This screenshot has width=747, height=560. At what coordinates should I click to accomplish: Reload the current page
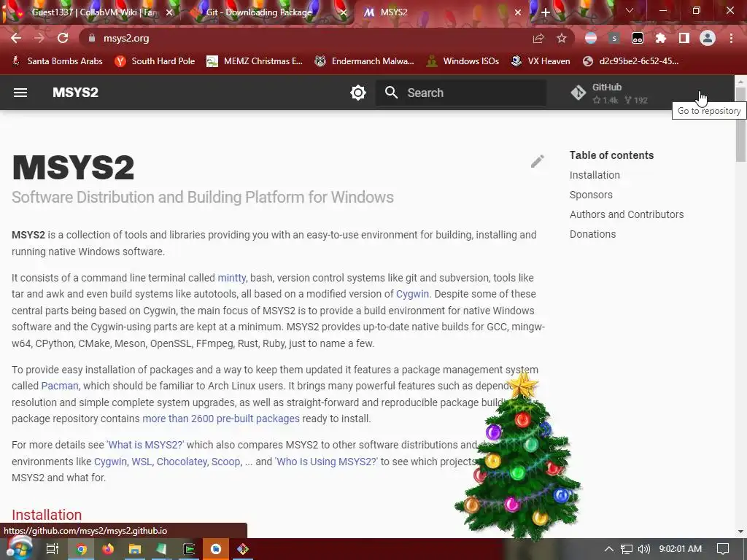pos(63,38)
